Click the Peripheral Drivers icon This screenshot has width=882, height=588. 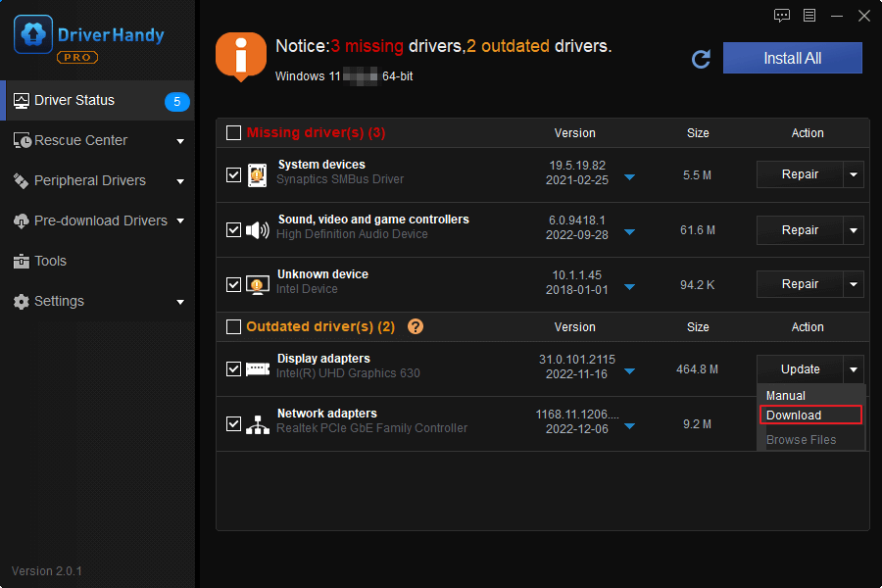(x=22, y=180)
